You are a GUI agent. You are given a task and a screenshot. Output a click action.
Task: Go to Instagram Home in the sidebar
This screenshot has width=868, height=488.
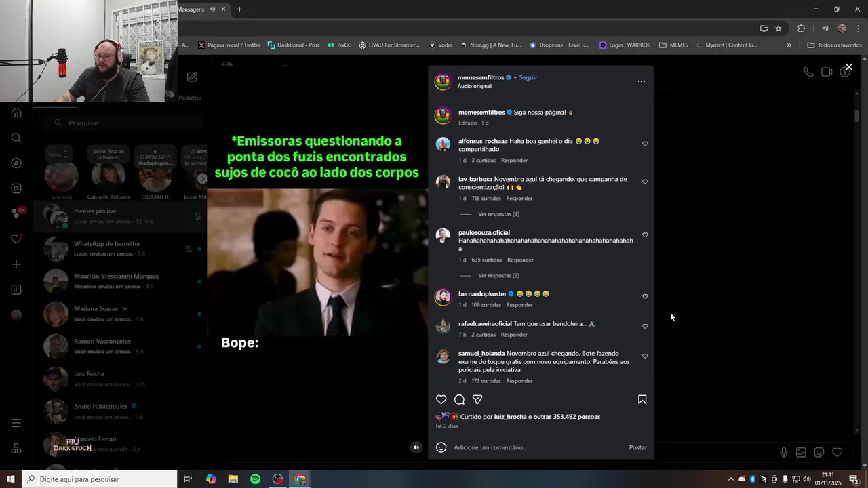16,113
